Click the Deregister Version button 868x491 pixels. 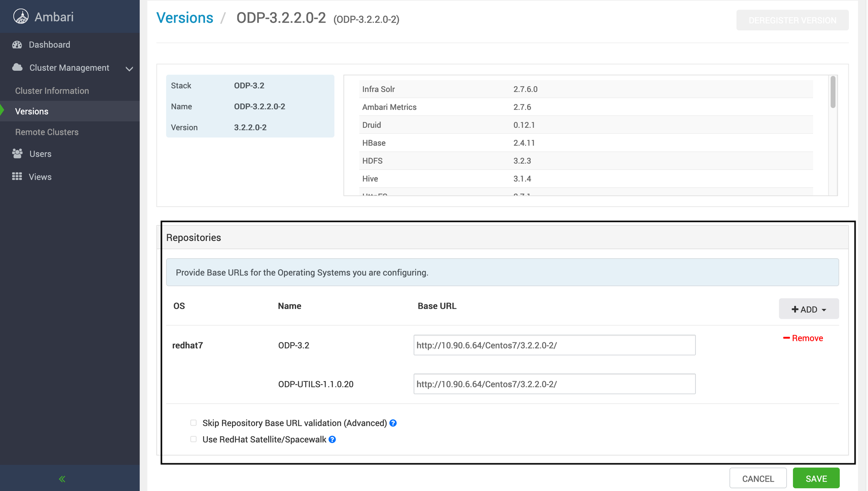[x=793, y=20]
